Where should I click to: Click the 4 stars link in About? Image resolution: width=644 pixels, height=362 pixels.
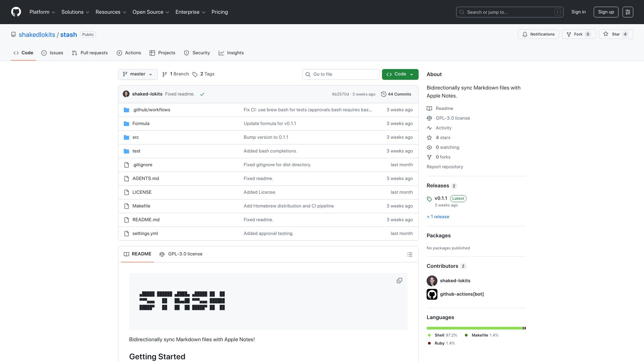(x=439, y=138)
